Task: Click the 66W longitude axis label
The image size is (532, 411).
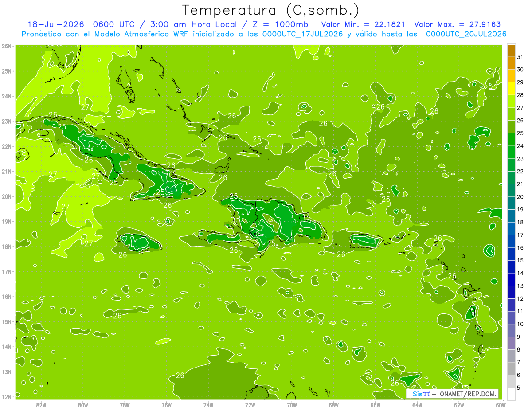Action: coord(375,405)
